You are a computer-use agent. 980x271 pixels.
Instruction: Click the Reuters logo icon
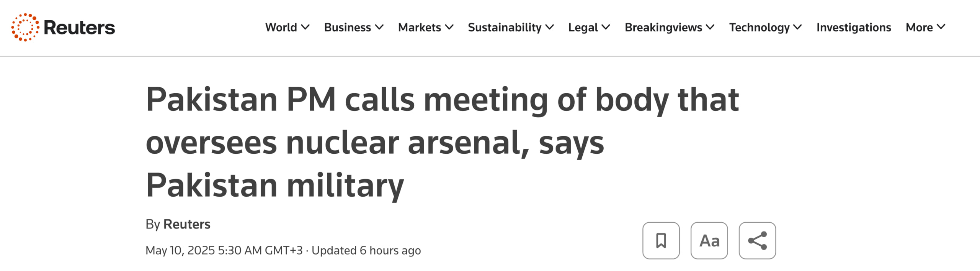click(x=25, y=27)
